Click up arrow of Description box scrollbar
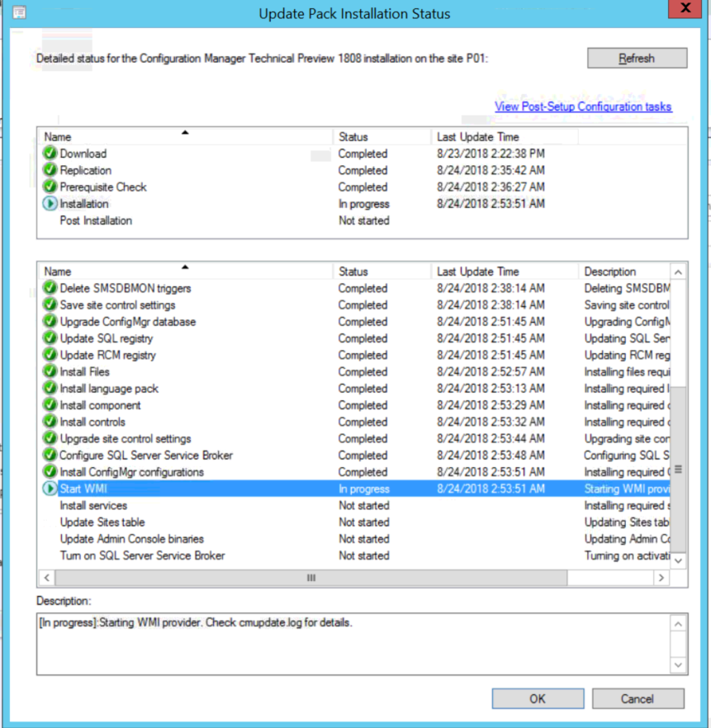The width and height of the screenshot is (711, 728). [678, 623]
